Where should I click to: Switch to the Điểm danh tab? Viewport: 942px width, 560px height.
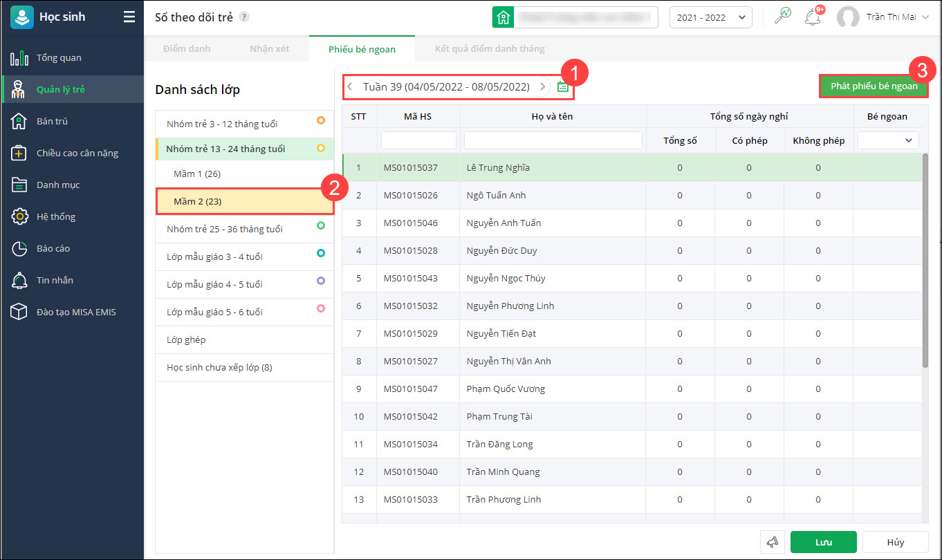click(x=187, y=49)
